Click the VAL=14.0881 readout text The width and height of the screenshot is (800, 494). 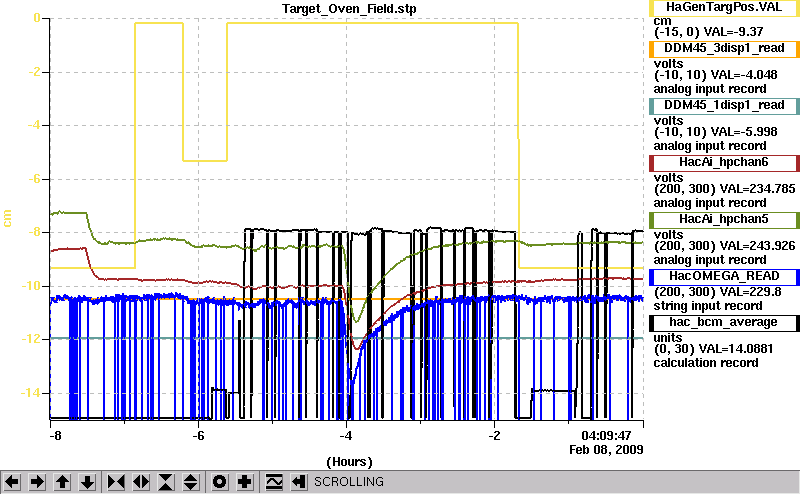(736, 349)
